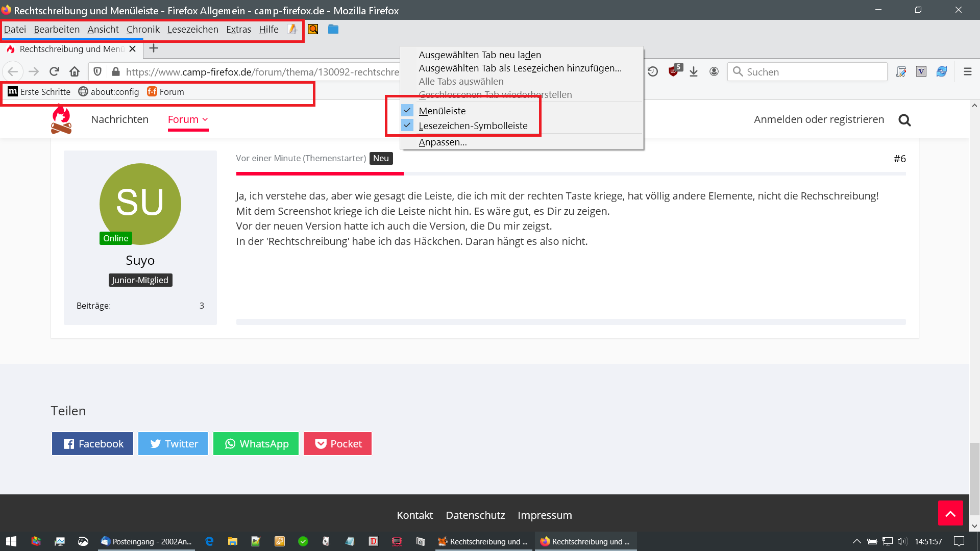
Task: Open the Lesezeichen menu
Action: click(192, 30)
